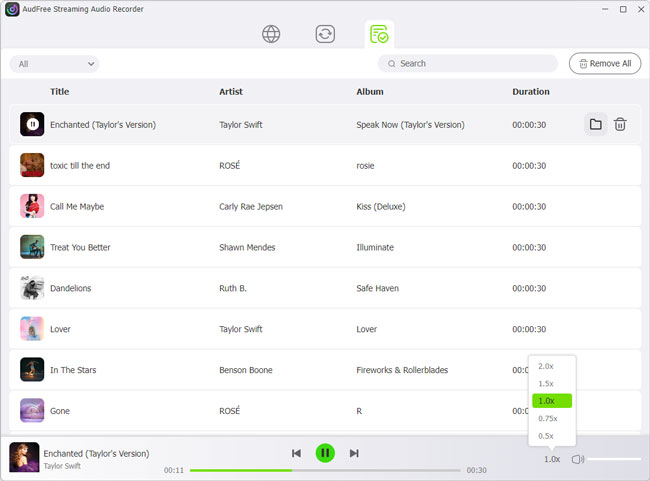Toggle the 1.0x playback speed selector
The width and height of the screenshot is (650, 481).
tap(552, 459)
